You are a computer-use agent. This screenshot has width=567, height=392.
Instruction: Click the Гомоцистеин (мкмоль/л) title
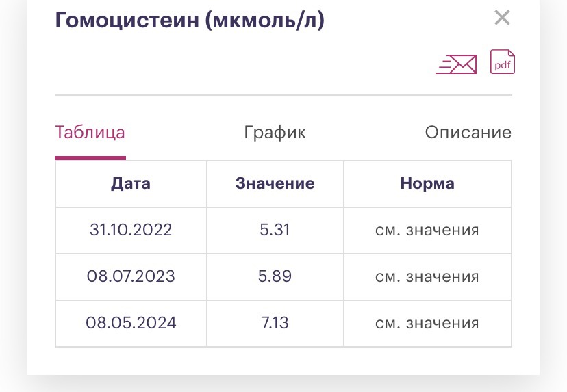[190, 21]
